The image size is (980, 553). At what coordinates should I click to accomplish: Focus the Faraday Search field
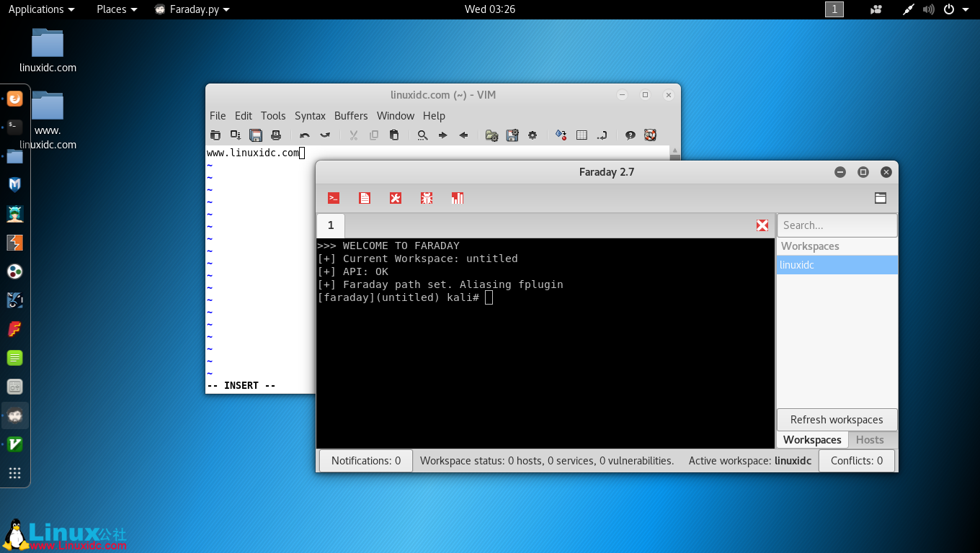(837, 225)
